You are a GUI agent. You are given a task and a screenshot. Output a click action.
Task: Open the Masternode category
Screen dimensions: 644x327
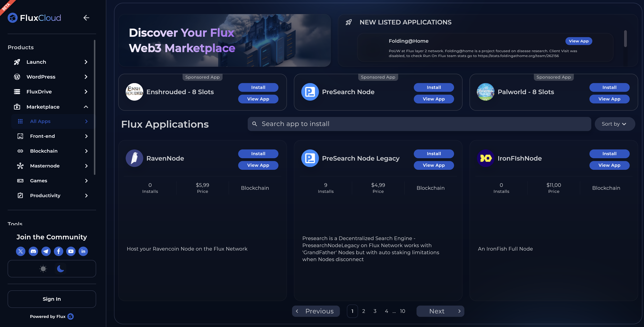click(53, 166)
